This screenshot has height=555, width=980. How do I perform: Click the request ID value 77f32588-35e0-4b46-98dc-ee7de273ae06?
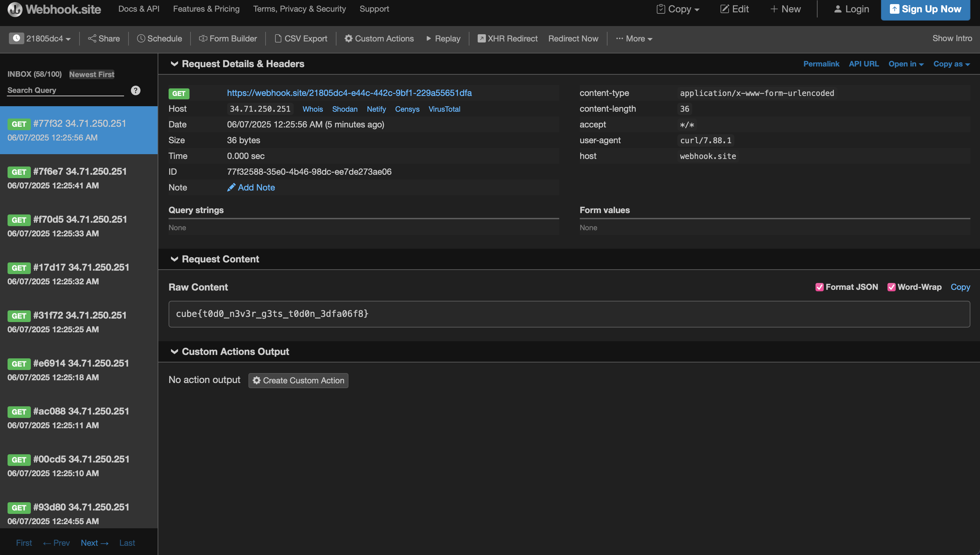(x=309, y=172)
